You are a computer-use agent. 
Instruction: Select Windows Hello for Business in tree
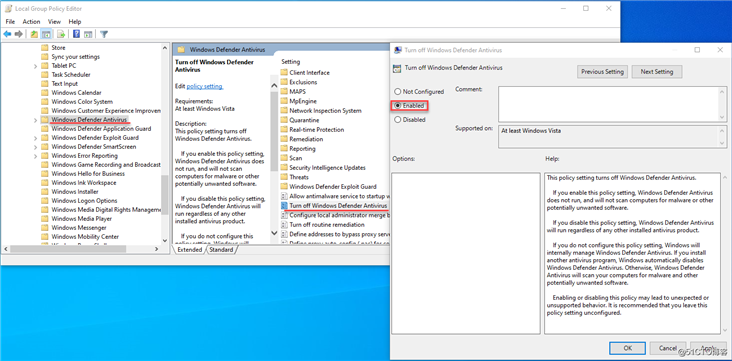88,174
